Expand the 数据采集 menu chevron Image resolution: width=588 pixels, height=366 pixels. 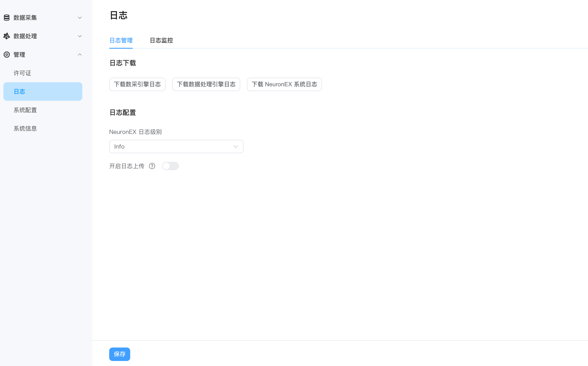80,18
